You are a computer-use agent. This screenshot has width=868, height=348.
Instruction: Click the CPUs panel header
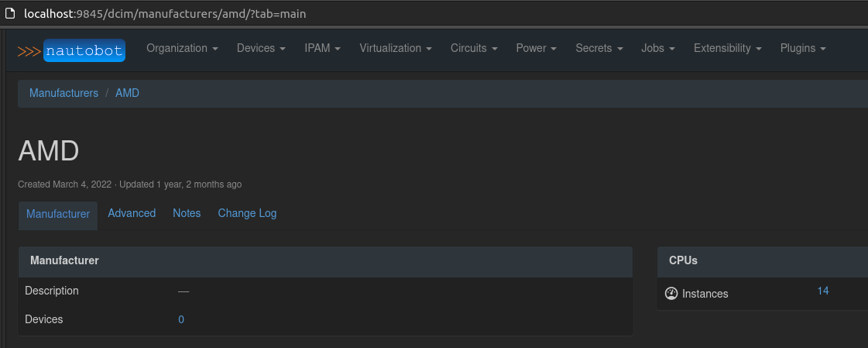763,262
